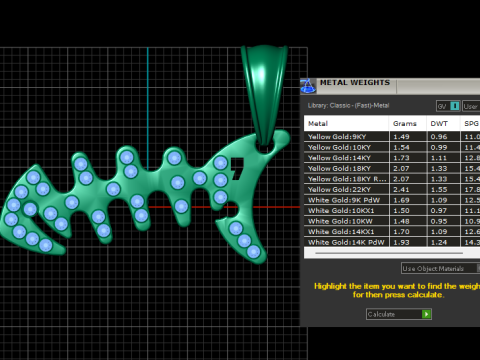This screenshot has height=360, width=480.
Task: Select the White Gold:10KX1 row
Action: [392, 211]
